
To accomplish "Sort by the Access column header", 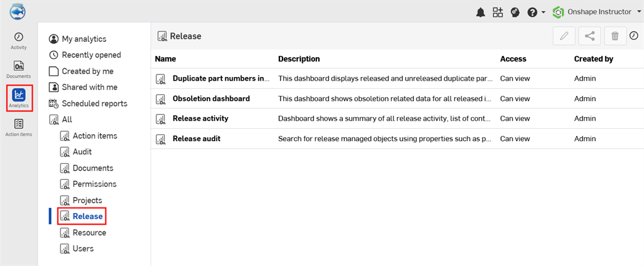I will pos(513,59).
